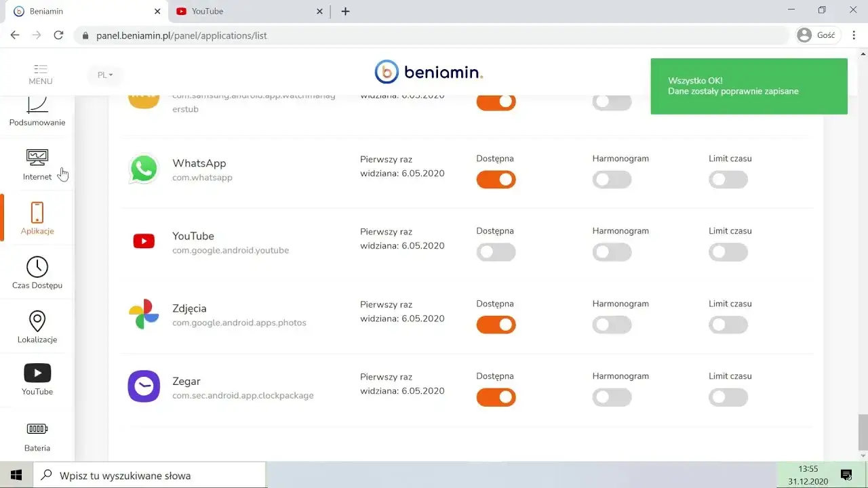Open Chrome three-dot menu
This screenshot has width=868, height=488.
854,35
